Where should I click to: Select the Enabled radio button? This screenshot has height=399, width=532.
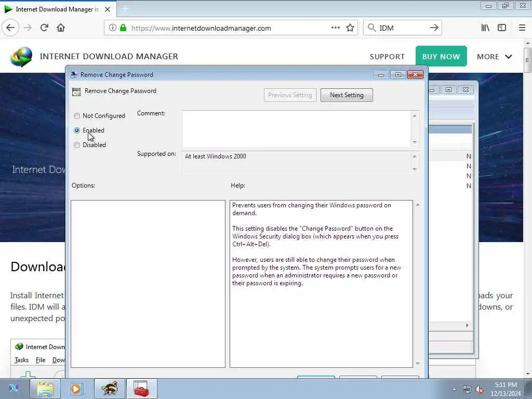click(77, 130)
